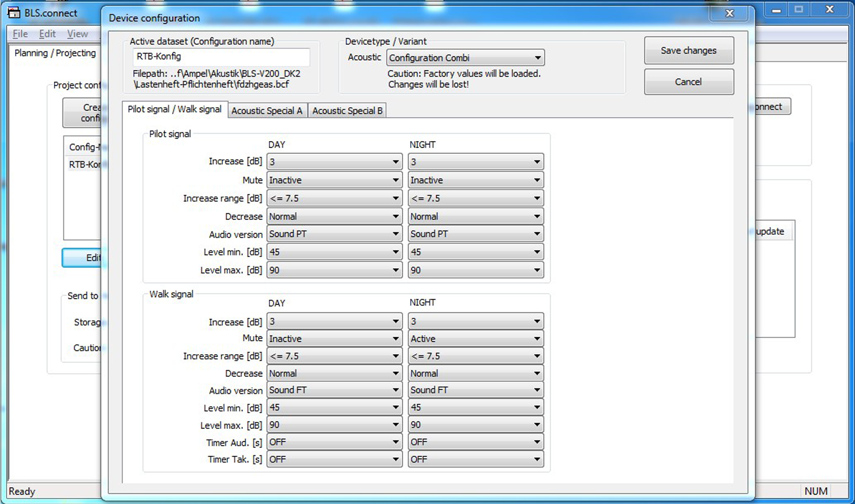The width and height of the screenshot is (855, 504).
Task: Open Pilot signal DAY Level min. dropdown
Action: click(x=334, y=252)
